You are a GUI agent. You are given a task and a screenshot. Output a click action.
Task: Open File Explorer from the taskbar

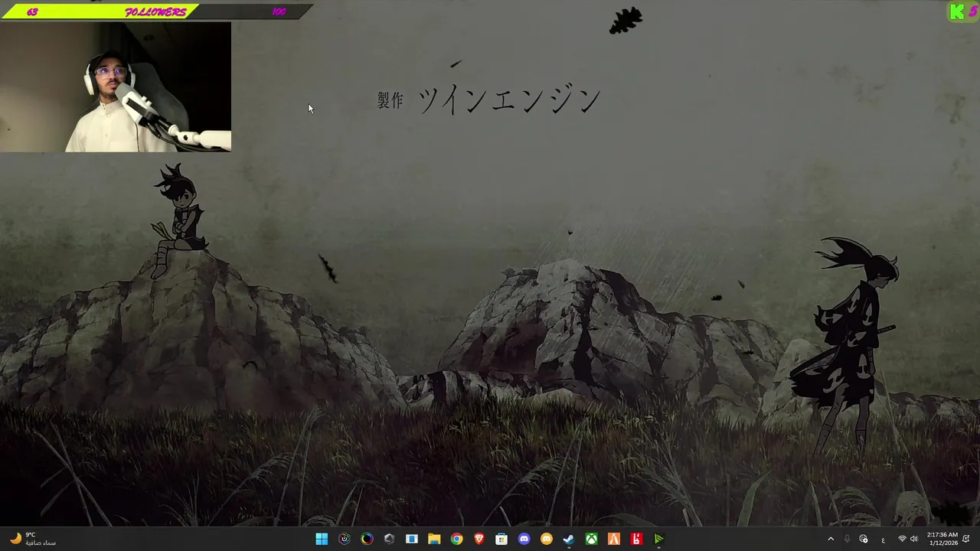[x=434, y=539]
